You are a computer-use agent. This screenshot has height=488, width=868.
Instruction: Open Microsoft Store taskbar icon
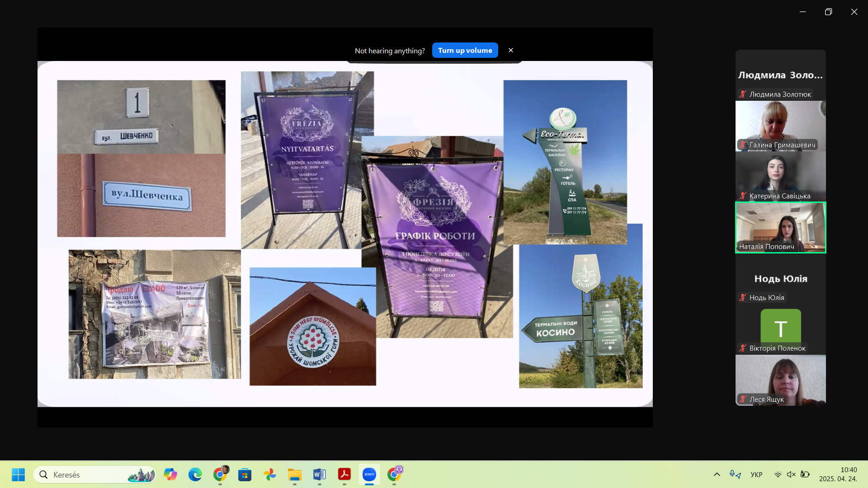[245, 474]
